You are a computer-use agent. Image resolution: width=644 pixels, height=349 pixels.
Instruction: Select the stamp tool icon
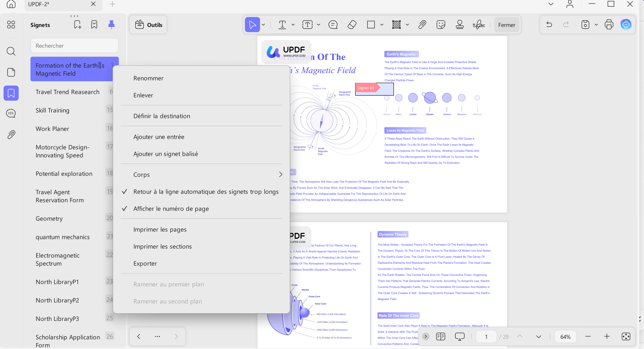pyautogui.click(x=460, y=25)
